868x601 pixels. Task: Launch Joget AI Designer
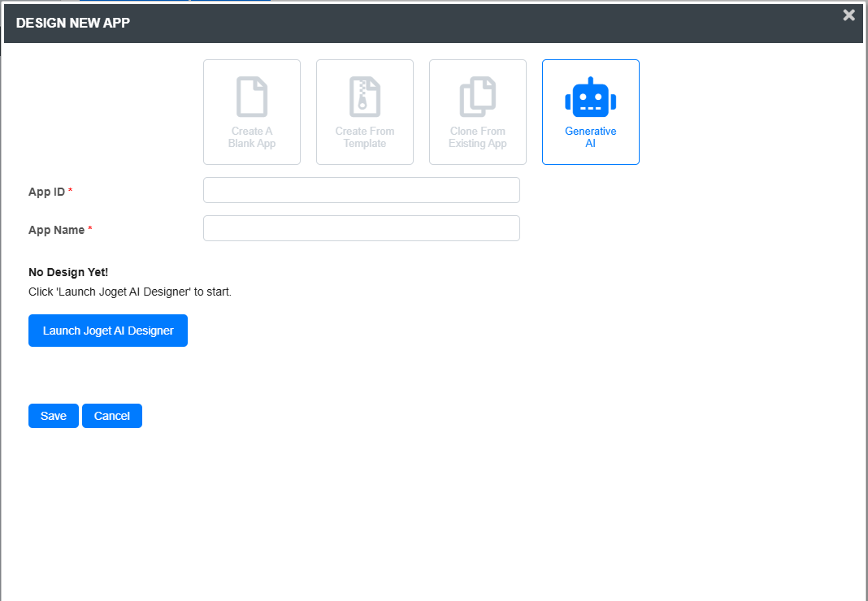(x=108, y=331)
